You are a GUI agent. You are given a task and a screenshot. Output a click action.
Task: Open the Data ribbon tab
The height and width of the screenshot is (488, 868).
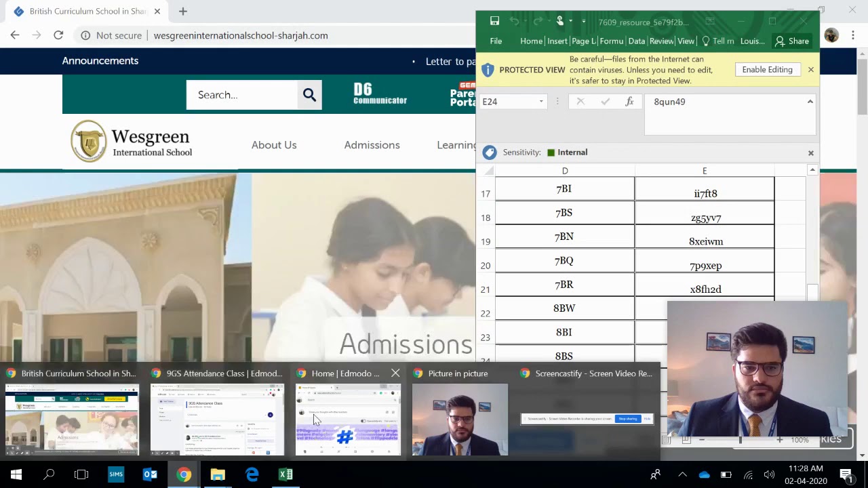point(637,41)
